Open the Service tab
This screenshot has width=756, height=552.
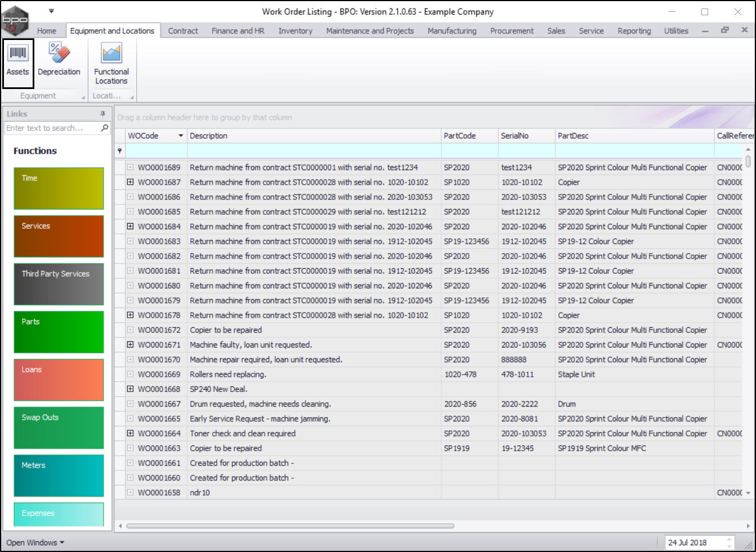click(x=591, y=31)
